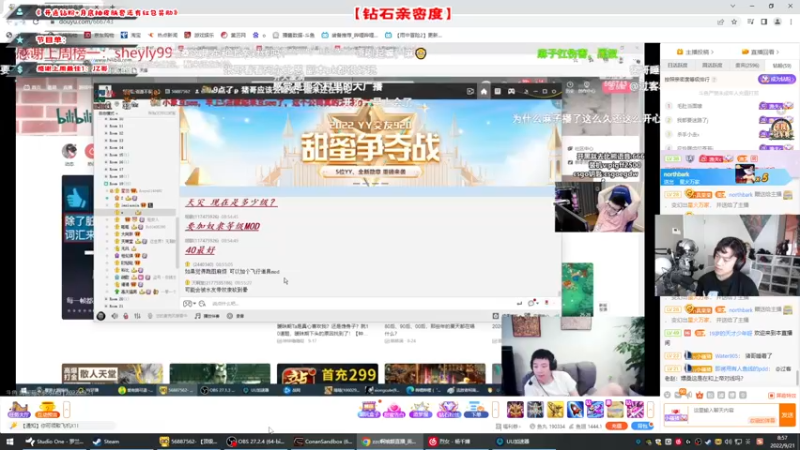800x450 pixels.
Task: Toggle the YY speaker mute icon
Action: [114, 316]
